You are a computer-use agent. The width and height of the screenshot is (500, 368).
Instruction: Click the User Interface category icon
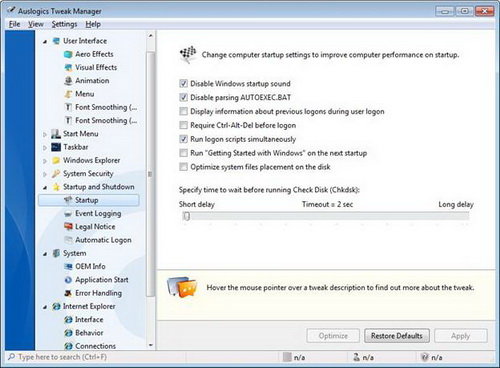pos(56,41)
